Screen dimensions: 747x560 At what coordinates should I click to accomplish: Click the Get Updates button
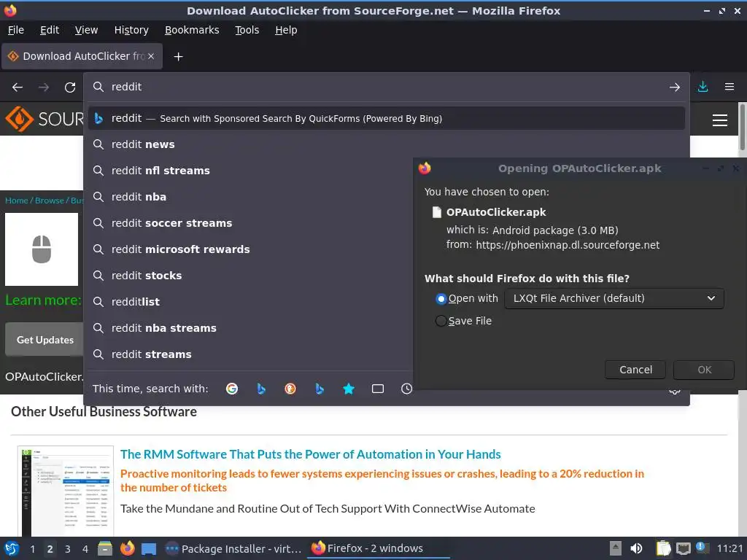(x=44, y=340)
